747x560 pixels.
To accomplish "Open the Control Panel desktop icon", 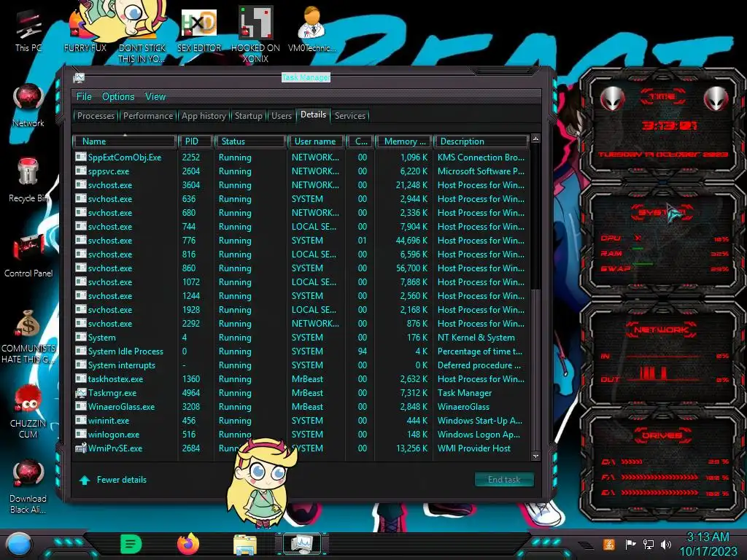I will pyautogui.click(x=28, y=255).
